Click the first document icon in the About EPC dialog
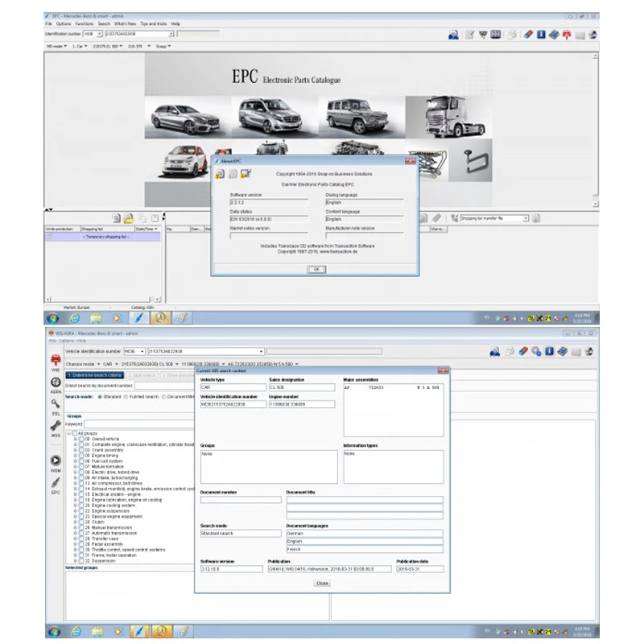The width and height of the screenshot is (644, 644). tap(220, 174)
